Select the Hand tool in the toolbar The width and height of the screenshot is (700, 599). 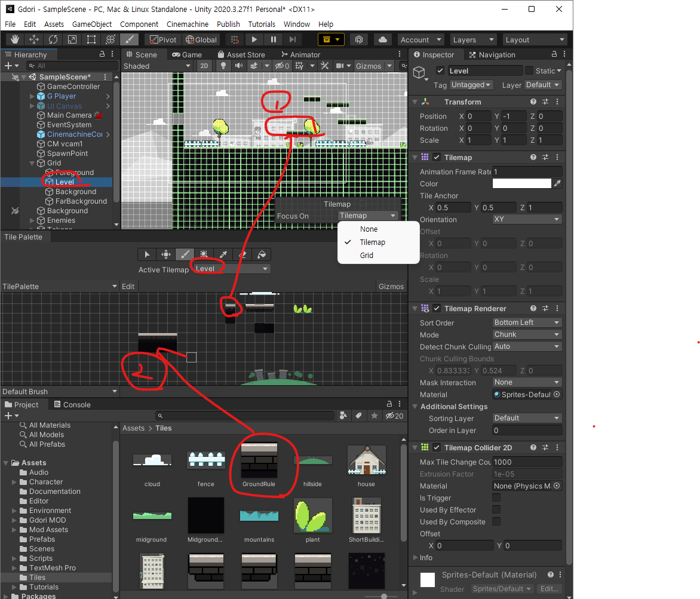pos(15,40)
